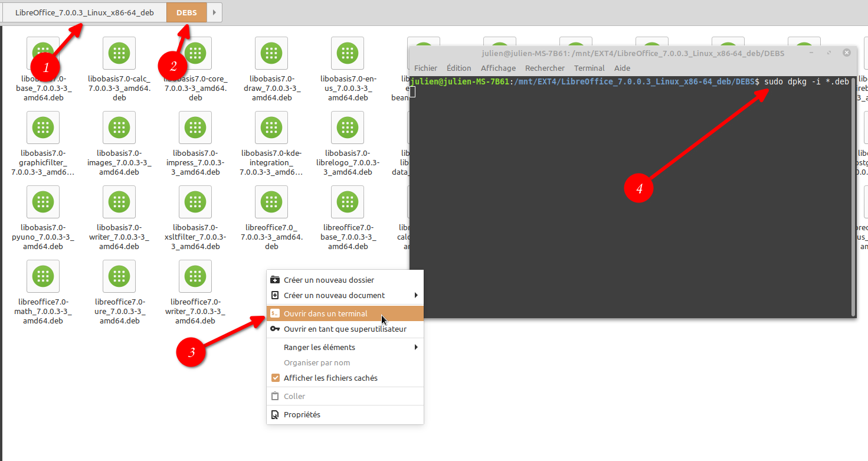The width and height of the screenshot is (868, 461).
Task: Select the libreoffice7.0-math package icon
Action: pos(43,276)
